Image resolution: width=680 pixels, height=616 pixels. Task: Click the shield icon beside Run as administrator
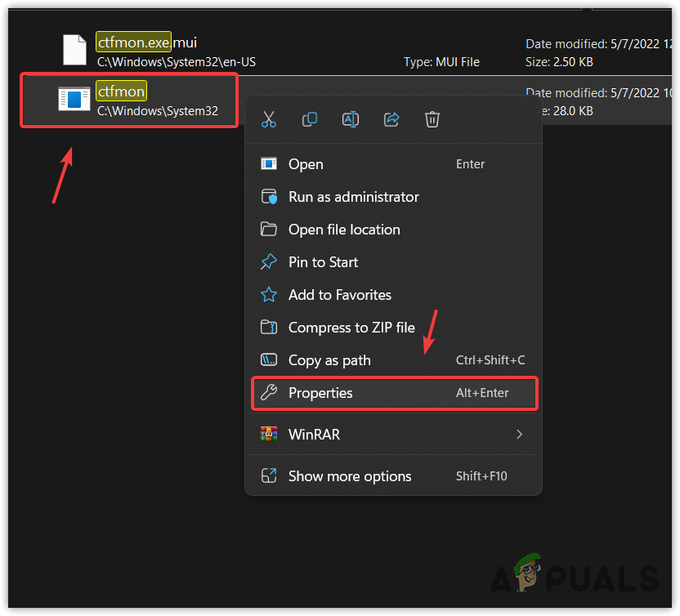[x=269, y=197]
